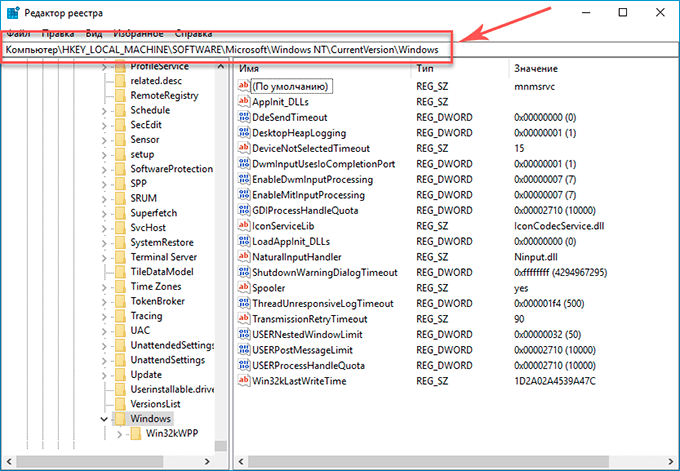Viewport: 680px width, 471px height.
Task: Select the TokenBroker key in tree
Action: point(157,301)
